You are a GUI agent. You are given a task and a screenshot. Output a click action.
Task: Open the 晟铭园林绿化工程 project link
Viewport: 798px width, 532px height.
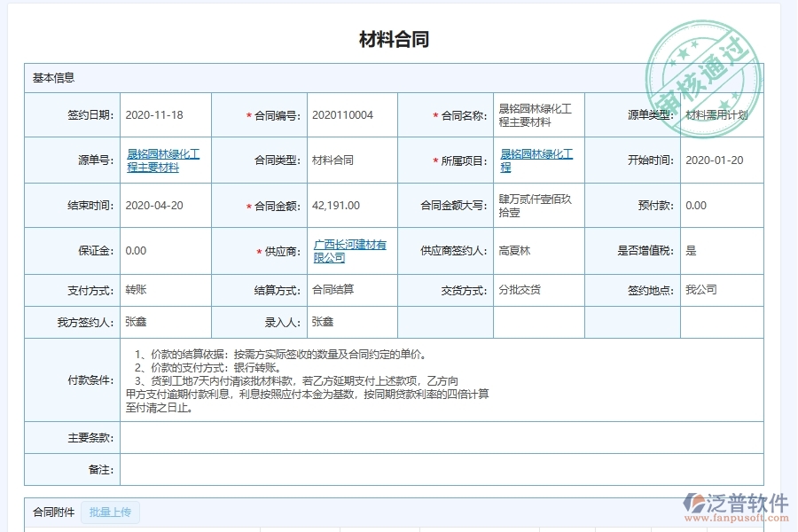coord(535,160)
